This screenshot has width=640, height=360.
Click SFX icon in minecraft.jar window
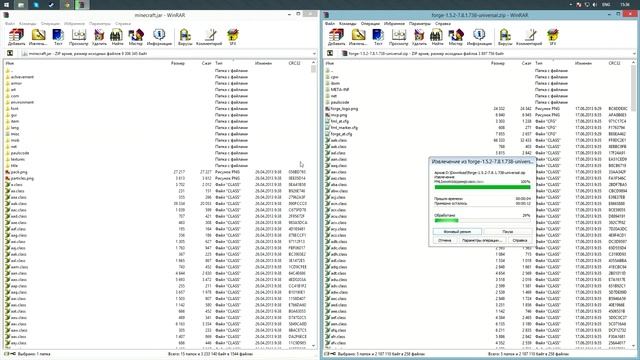pos(233,37)
